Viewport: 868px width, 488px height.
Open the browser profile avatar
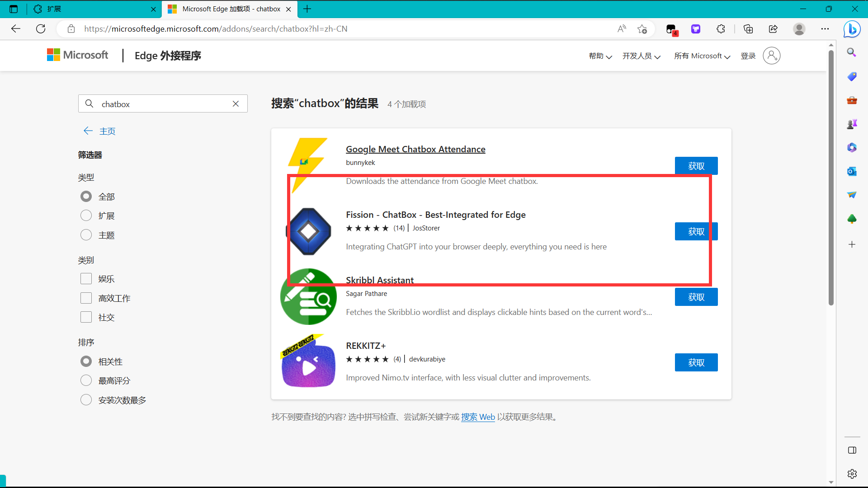pos(799,29)
